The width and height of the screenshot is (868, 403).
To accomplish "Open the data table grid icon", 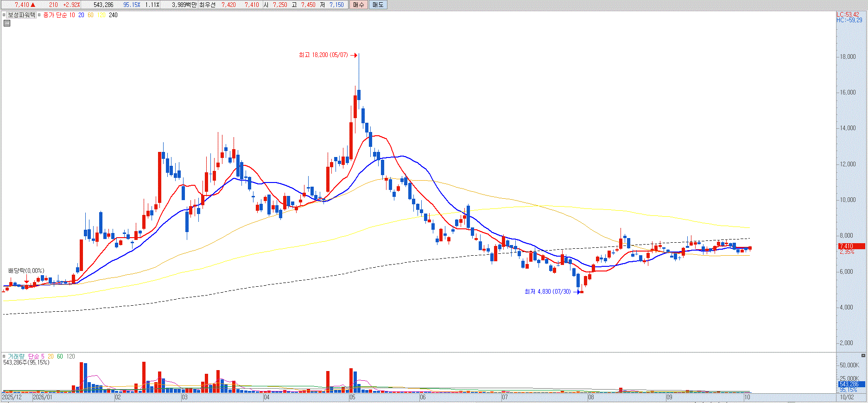I will (x=6, y=23).
